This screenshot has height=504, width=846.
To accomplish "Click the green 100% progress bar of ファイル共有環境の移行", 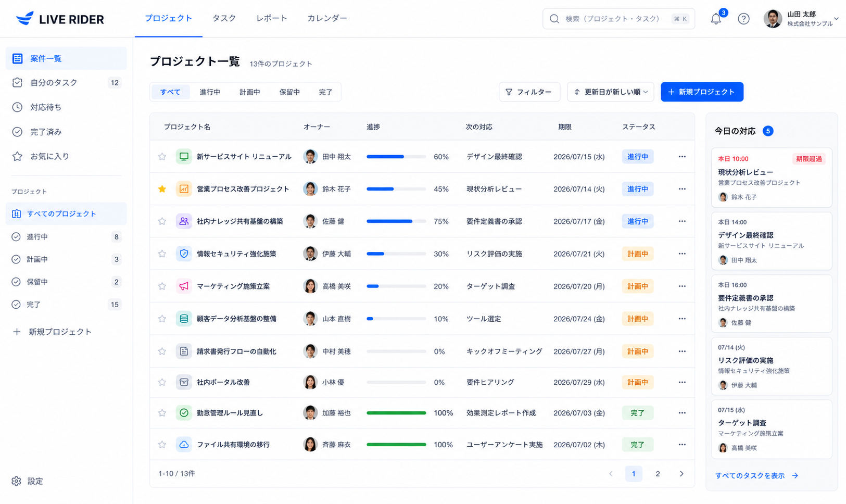I will click(396, 445).
